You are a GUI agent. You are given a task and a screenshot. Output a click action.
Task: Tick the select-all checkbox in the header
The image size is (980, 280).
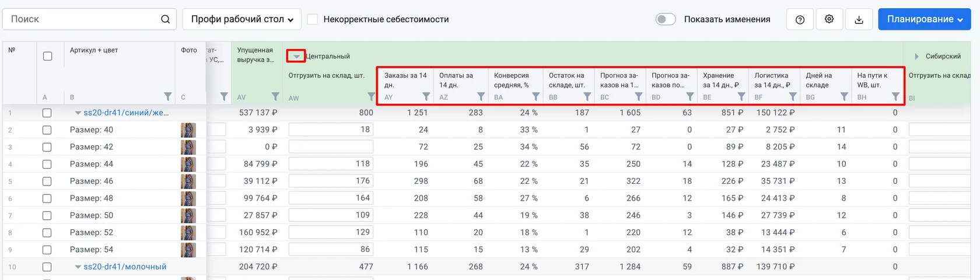(48, 56)
